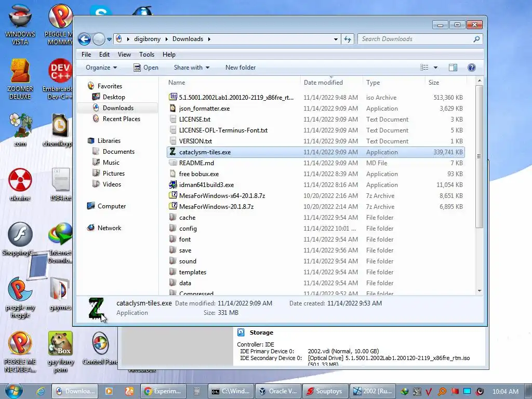Expand the Downloads path arrow in address bar

point(209,39)
